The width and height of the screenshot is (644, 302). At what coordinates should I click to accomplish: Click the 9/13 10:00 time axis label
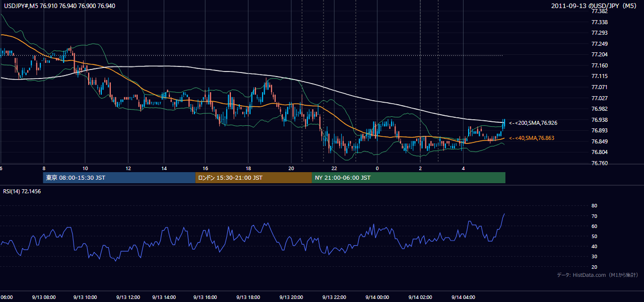(85, 297)
